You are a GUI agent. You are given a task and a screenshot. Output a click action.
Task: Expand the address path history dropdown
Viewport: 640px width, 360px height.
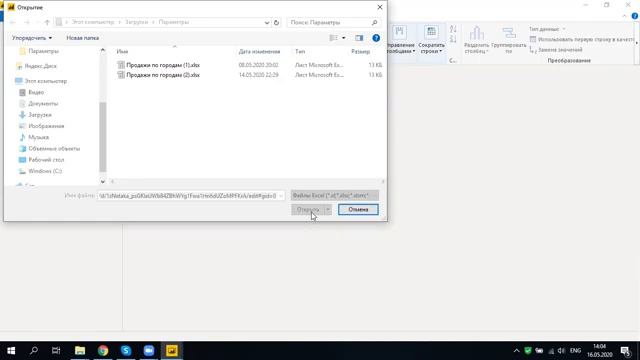267,22
